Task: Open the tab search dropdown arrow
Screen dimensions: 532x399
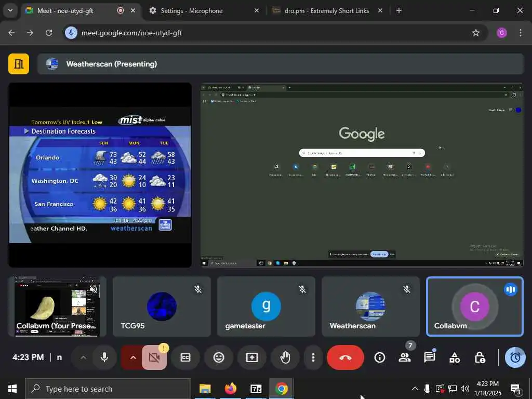Action: pyautogui.click(x=10, y=10)
